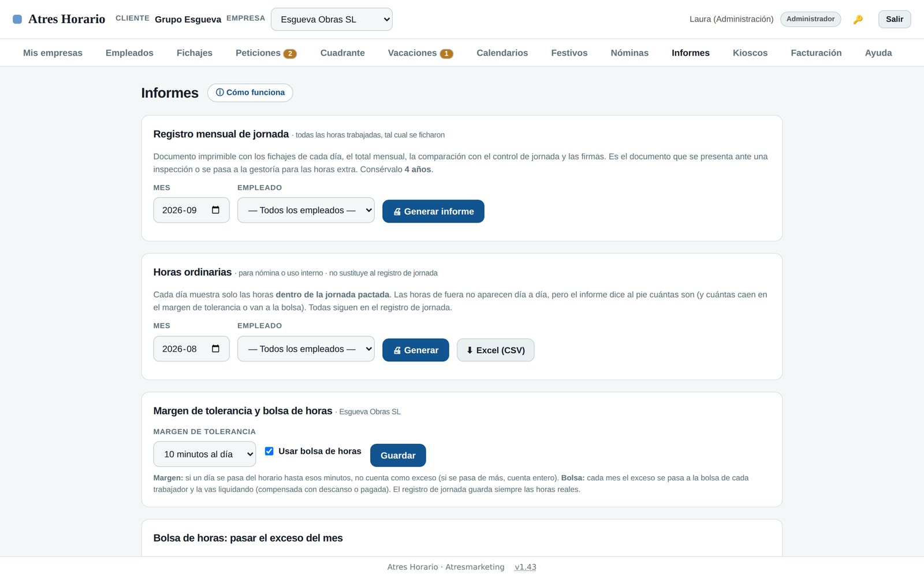Click the key icon in header
Image resolution: width=924 pixels, height=578 pixels.
(x=858, y=19)
